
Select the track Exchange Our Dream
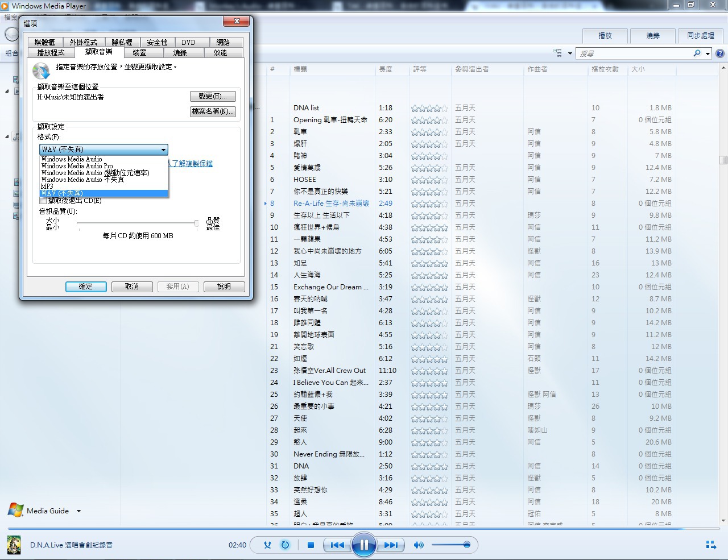click(331, 287)
